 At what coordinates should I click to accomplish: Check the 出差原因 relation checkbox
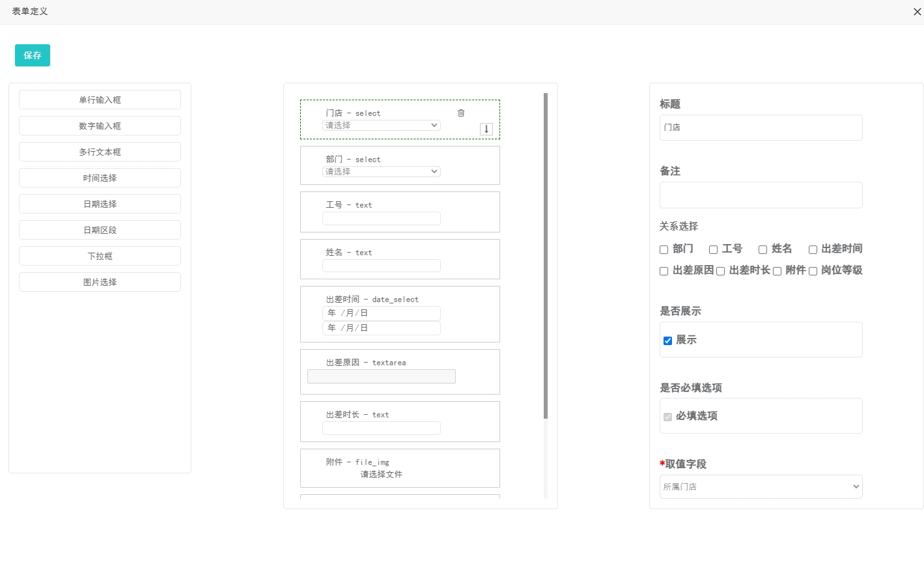[x=664, y=271]
